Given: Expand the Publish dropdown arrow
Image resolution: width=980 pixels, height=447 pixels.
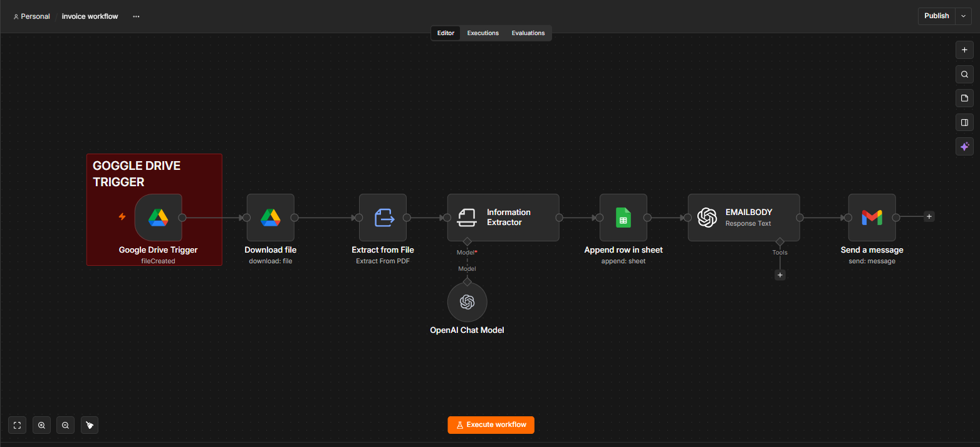Looking at the screenshot, I should [963, 16].
